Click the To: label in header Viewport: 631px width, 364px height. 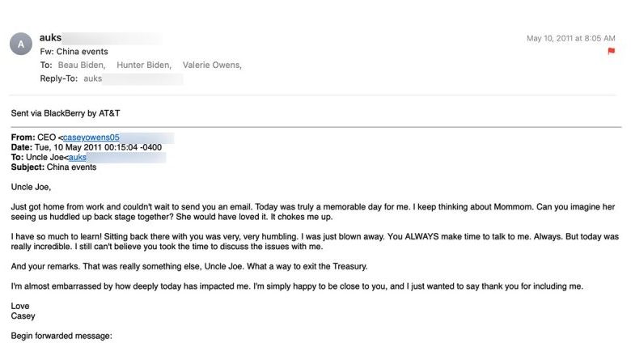click(x=46, y=65)
